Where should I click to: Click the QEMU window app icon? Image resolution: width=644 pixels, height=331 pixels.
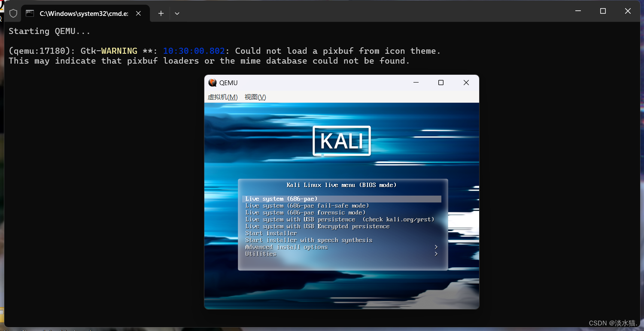213,83
